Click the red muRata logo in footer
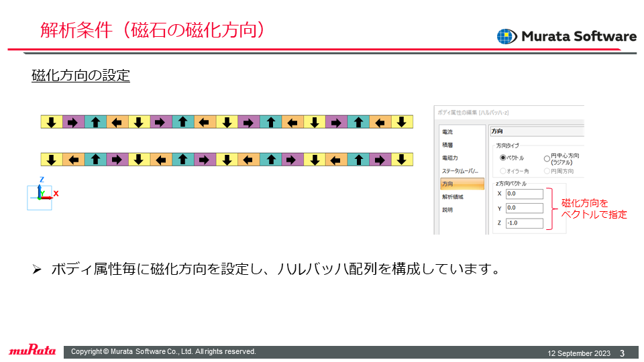 [x=32, y=350]
